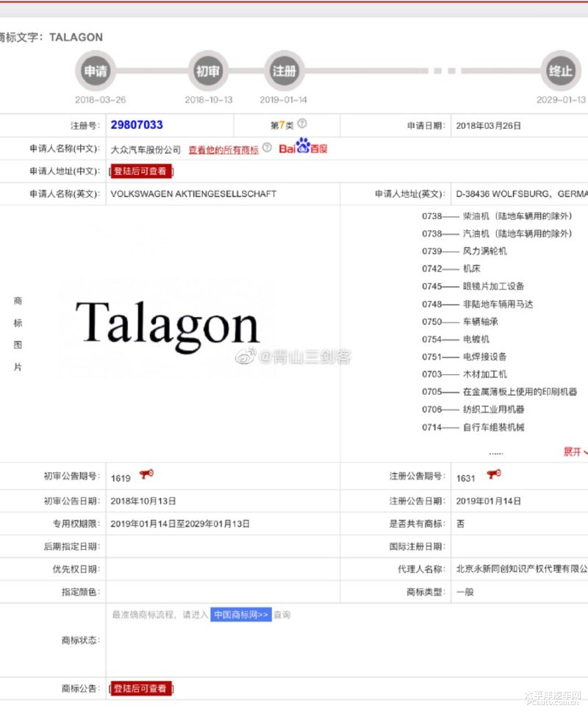This screenshot has height=711, width=588.
Task: Click the help icon after 查看他的所有商标
Action: tap(267, 147)
